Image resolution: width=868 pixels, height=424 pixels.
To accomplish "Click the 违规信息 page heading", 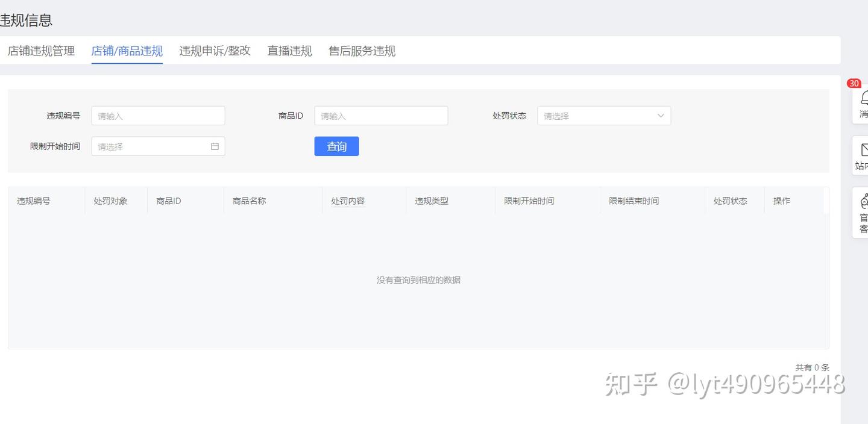I will (26, 20).
